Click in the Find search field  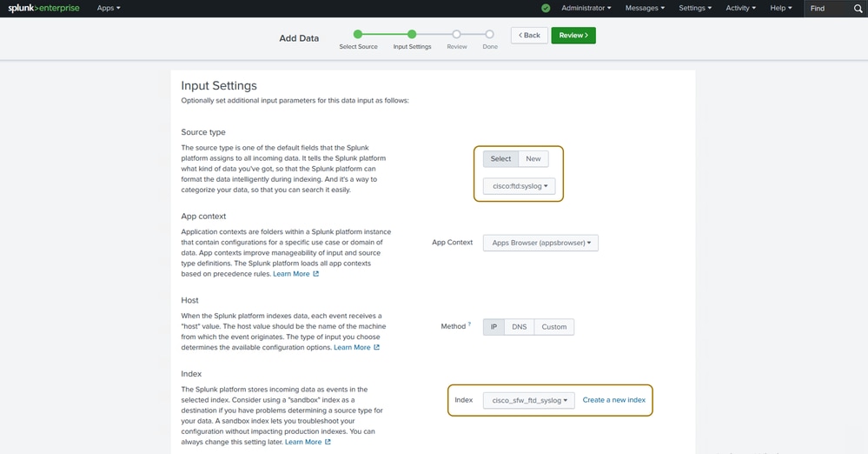pyautogui.click(x=828, y=9)
